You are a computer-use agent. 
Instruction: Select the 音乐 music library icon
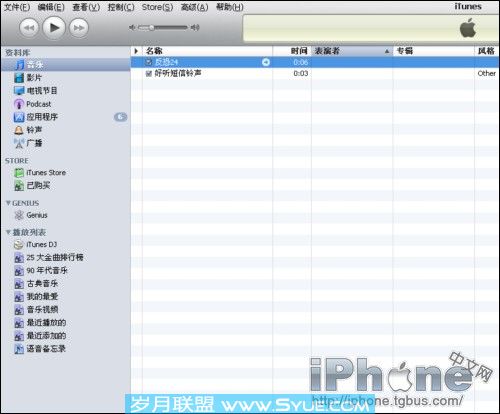(x=20, y=65)
